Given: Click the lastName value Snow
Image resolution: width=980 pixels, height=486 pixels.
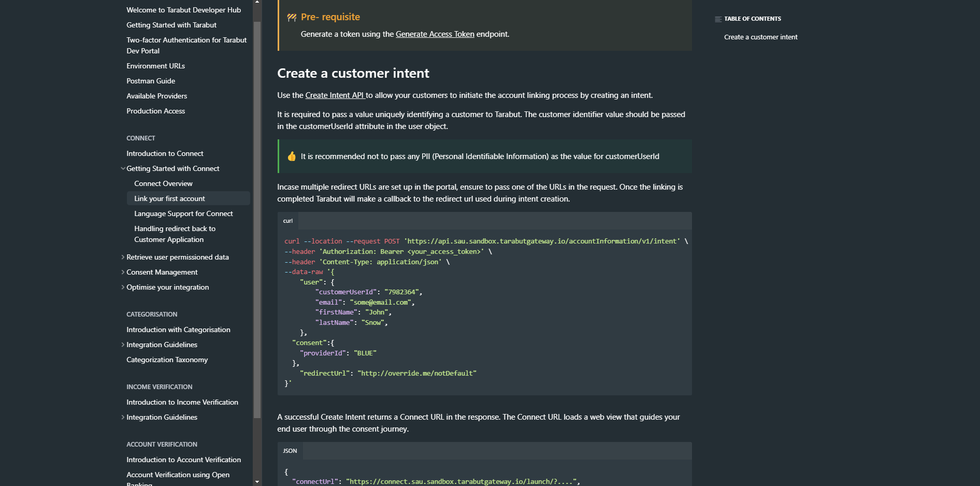Looking at the screenshot, I should pyautogui.click(x=373, y=323).
